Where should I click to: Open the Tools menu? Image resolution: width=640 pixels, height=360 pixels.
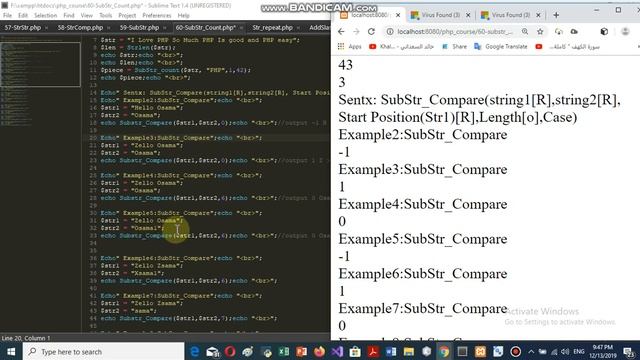105,16
